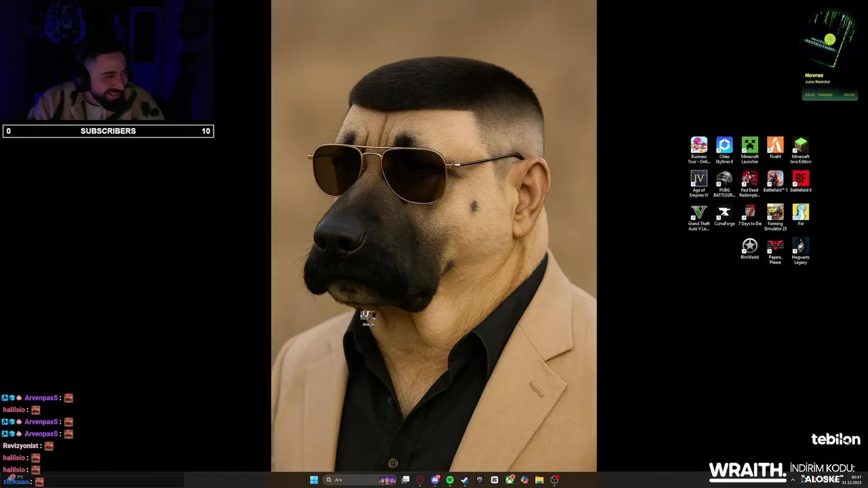
Task: Launch Papers, Please shortcut
Action: coord(775,251)
